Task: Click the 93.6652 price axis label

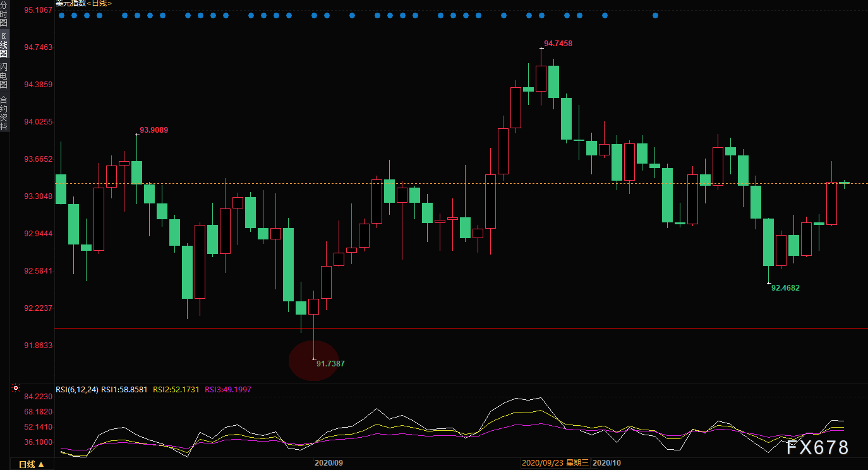Action: coord(38,159)
